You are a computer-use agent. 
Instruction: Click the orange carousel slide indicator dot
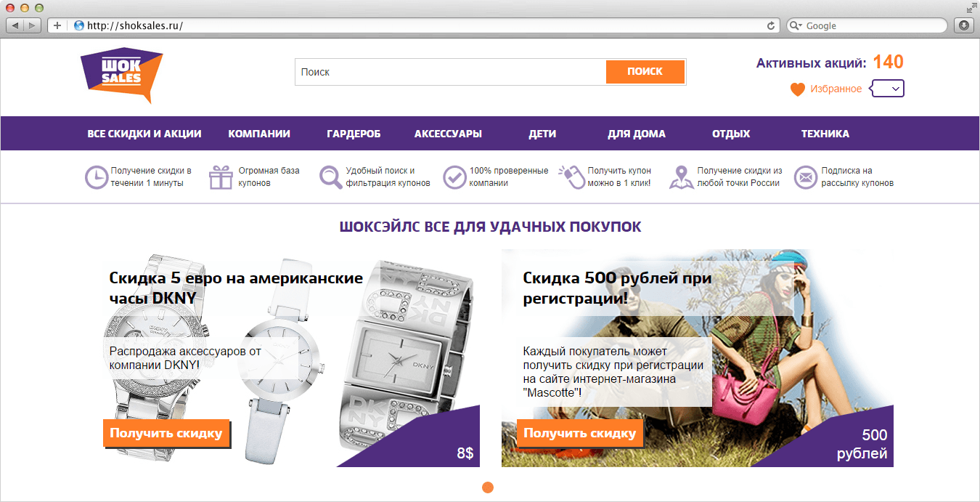click(x=488, y=487)
